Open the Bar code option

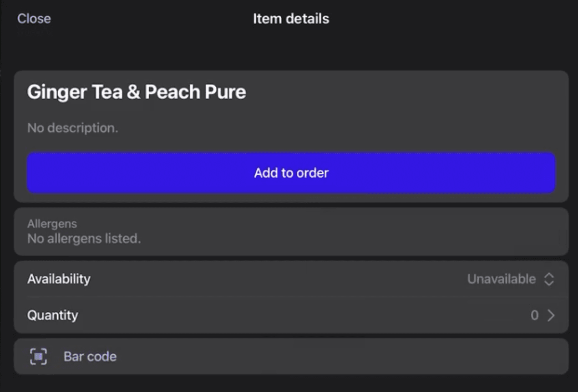pos(90,357)
